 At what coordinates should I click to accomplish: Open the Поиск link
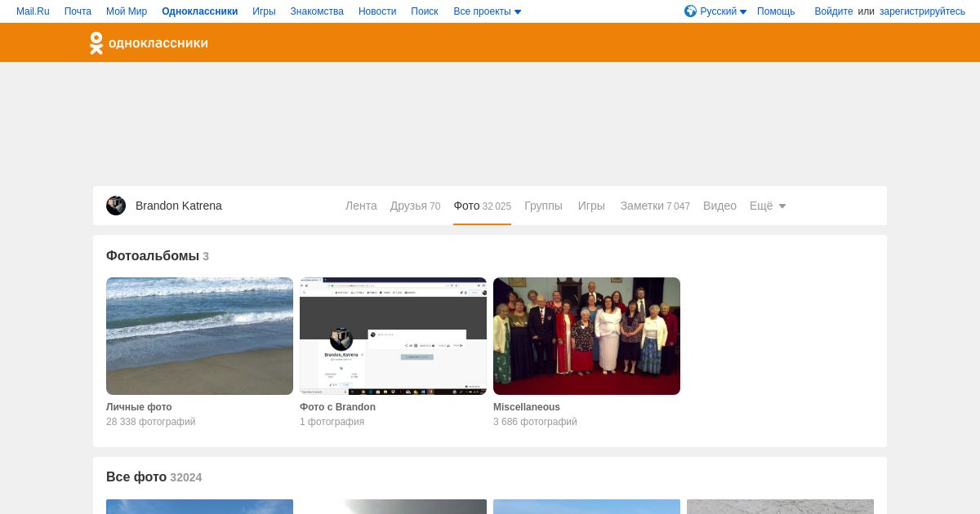[425, 11]
